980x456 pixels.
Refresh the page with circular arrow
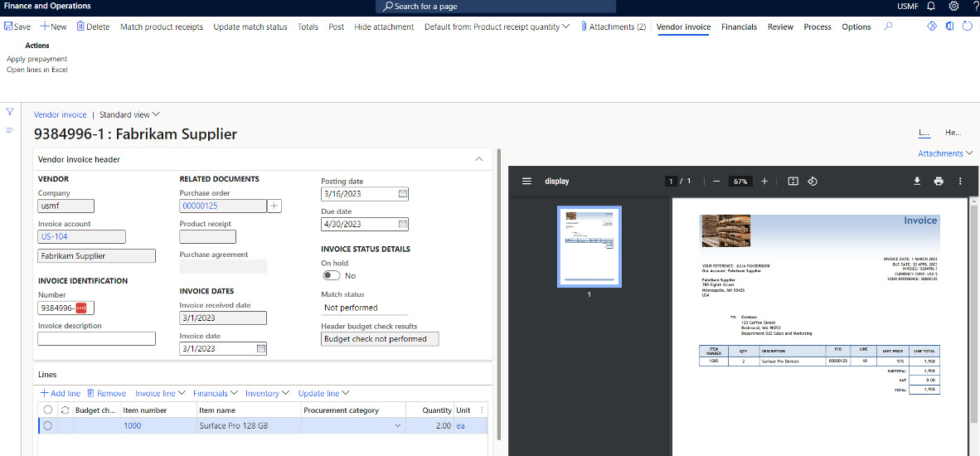pyautogui.click(x=968, y=27)
